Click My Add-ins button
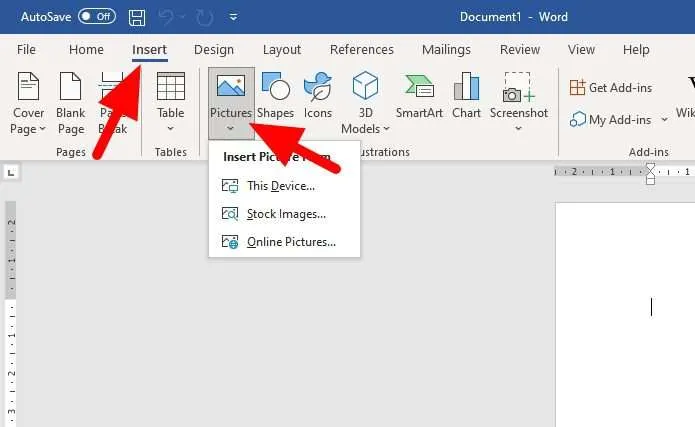The image size is (695, 427). 611,120
